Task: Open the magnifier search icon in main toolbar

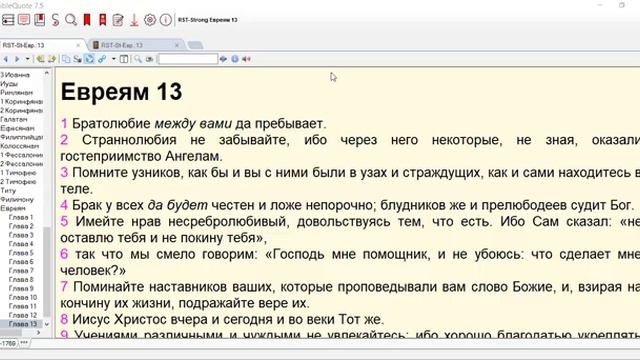Action: [x=71, y=20]
